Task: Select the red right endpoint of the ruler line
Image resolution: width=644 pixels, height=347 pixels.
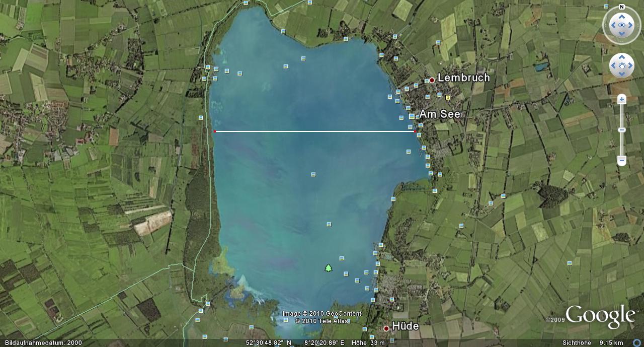Action: [x=415, y=131]
